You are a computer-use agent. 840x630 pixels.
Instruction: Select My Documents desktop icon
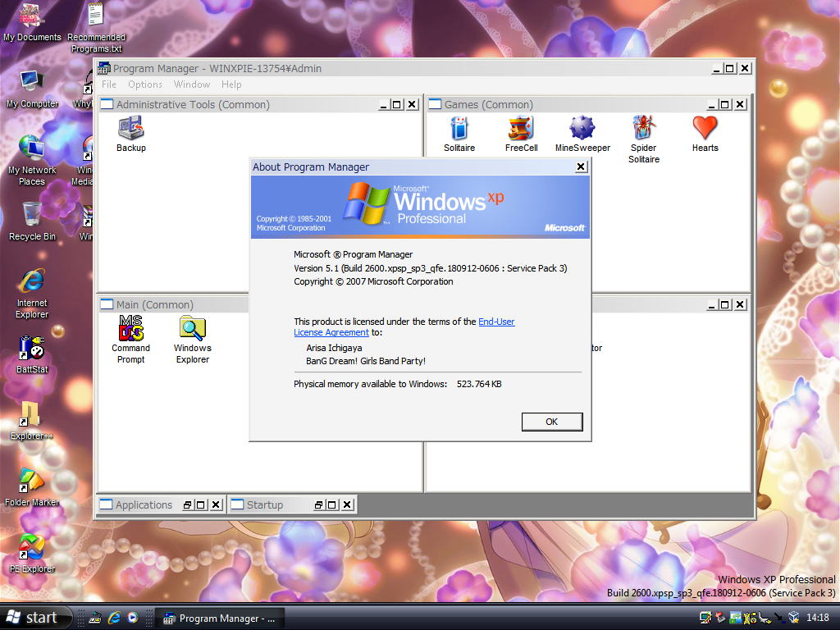pos(32,21)
